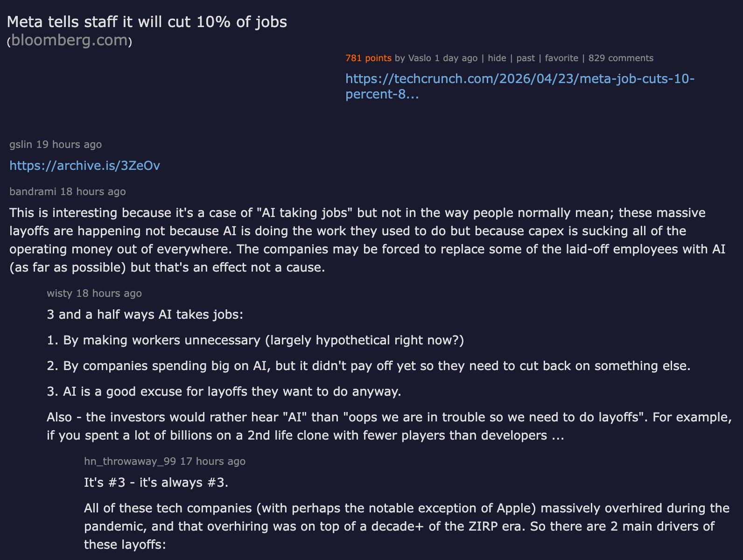Screen dimensions: 743x560
Task: Open wisty's user profile
Action: pos(59,294)
